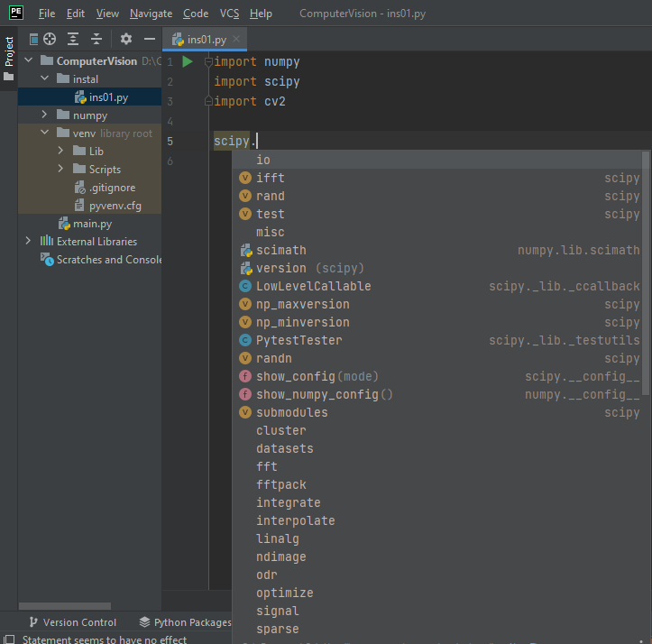Viewport: 652px width, 644px height.
Task: Choose 'show_numpy_config()' function suggestion
Action: click(x=436, y=394)
